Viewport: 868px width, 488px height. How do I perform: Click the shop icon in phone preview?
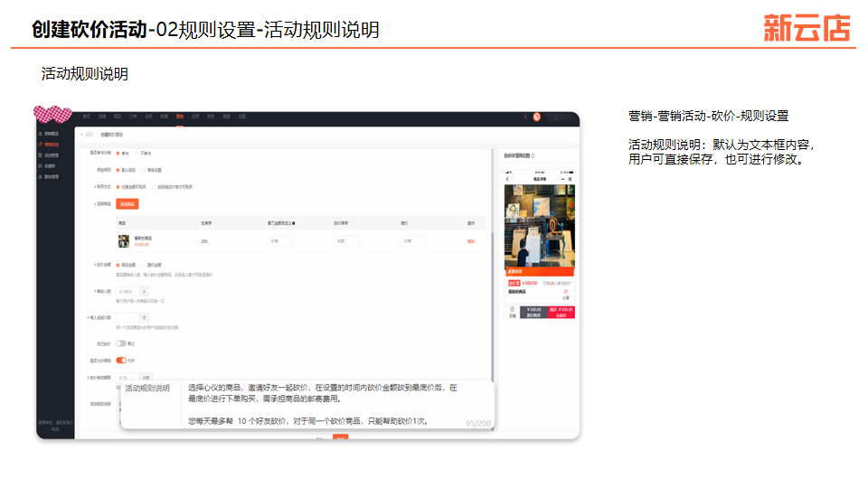[512, 310]
